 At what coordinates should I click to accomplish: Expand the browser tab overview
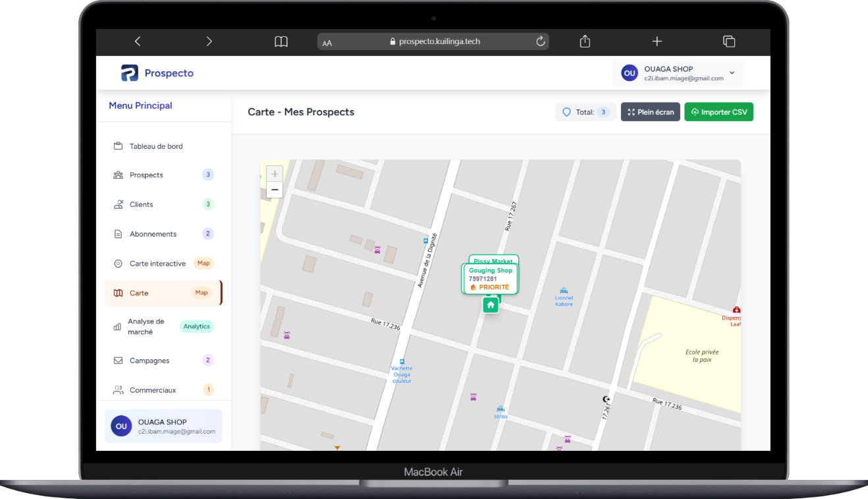[728, 41]
